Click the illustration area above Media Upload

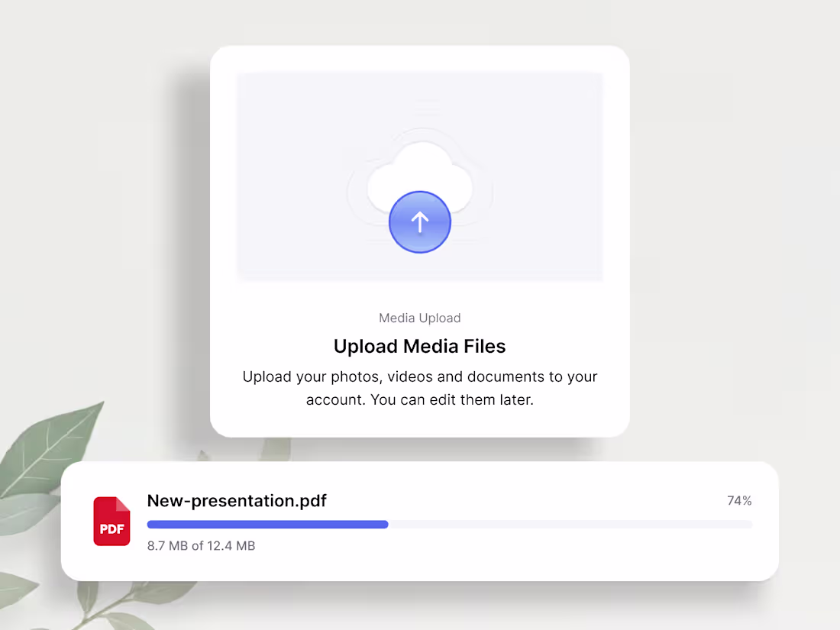pyautogui.click(x=420, y=176)
